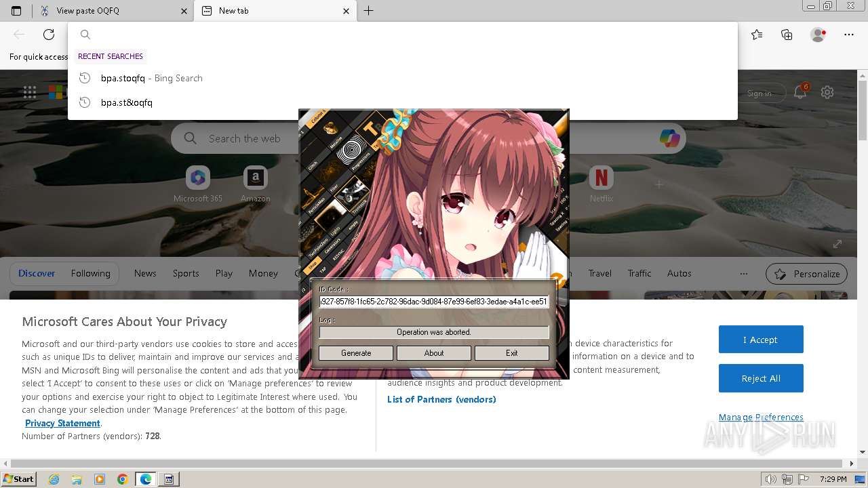Open the page settings gear icon

pos(827,92)
